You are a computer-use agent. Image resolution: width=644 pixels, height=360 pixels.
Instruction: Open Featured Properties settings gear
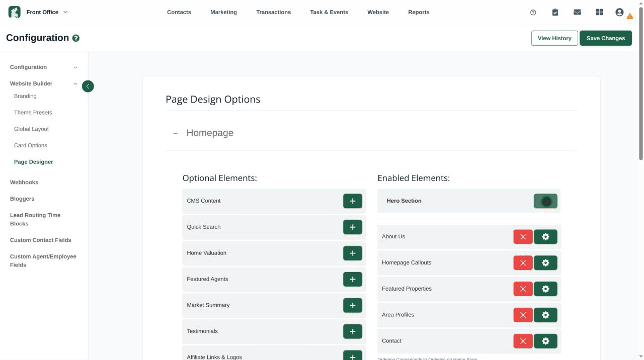[x=545, y=289]
